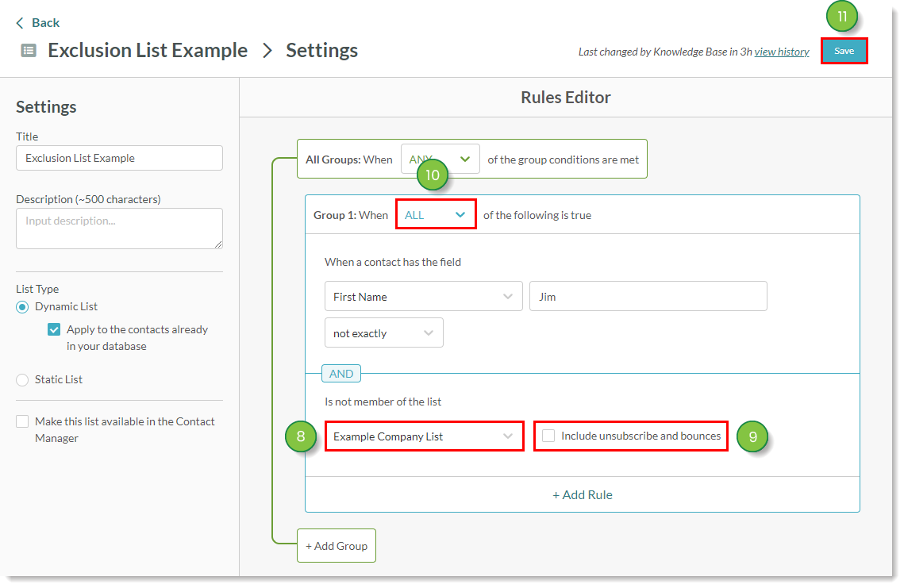Select the Dynamic List radio button
The height and width of the screenshot is (588, 904).
tap(22, 307)
